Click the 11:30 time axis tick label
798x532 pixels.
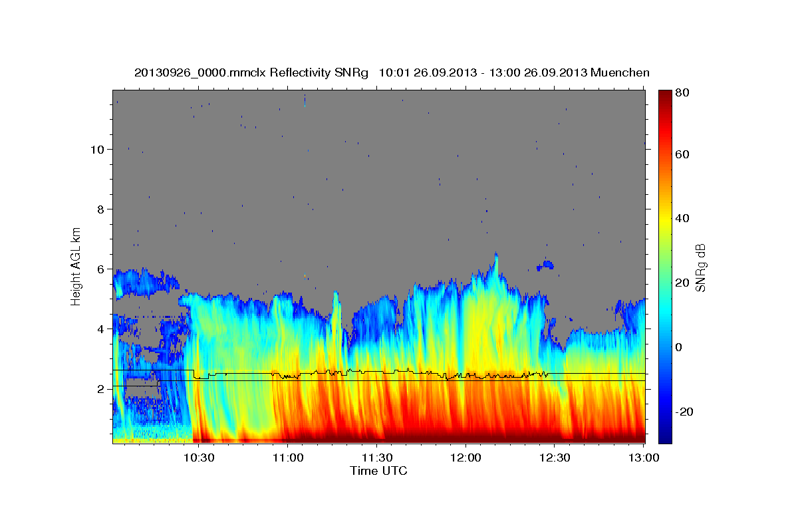[x=376, y=458]
